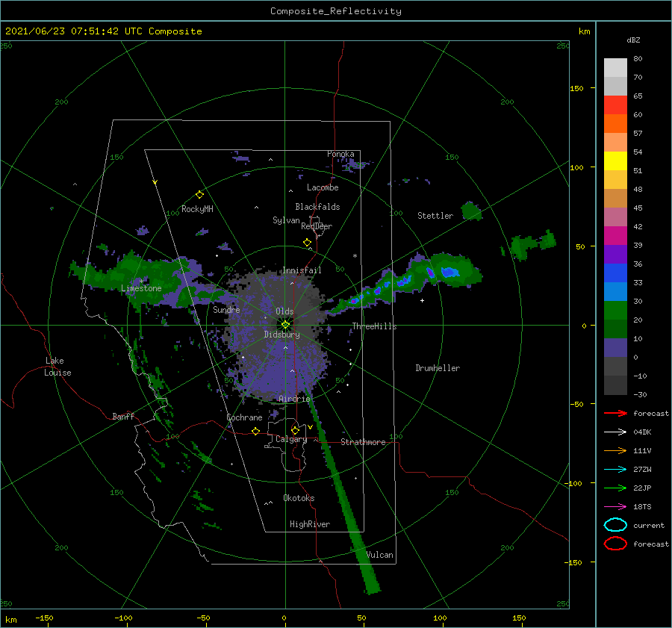
Task: Click the Sundre town label
Action: click(226, 309)
